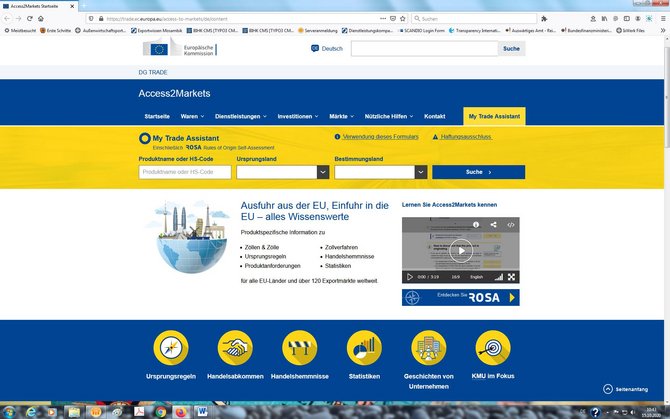The image size is (670, 419).
Task: Go to the Kontakt page
Action: [x=434, y=116]
